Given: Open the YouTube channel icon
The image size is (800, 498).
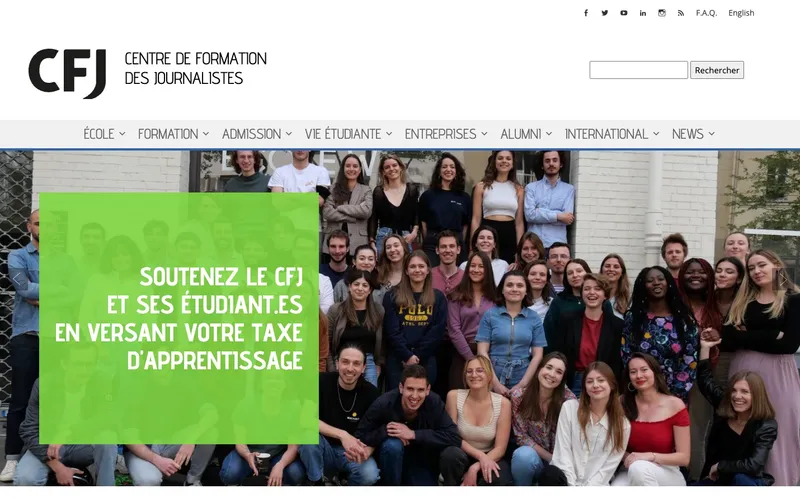Looking at the screenshot, I should (x=623, y=13).
